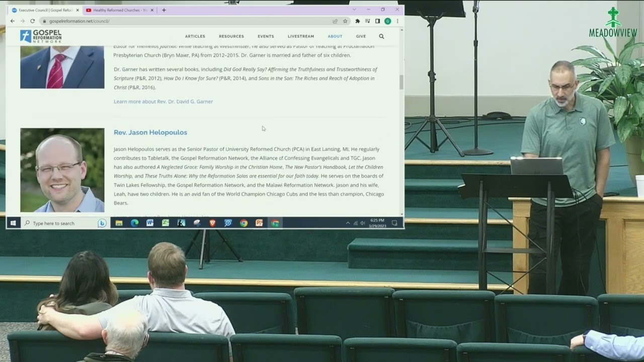Show hidden system tray icons chevron
The width and height of the screenshot is (644, 362).
click(348, 223)
